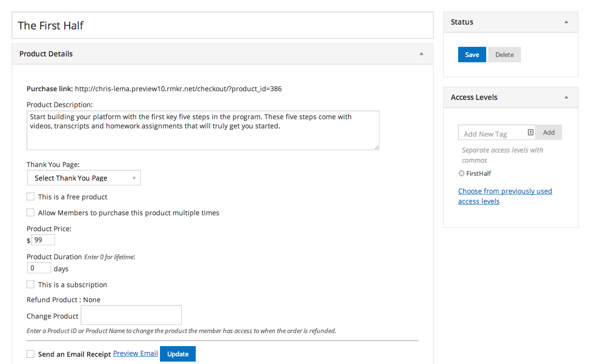Image resolution: width=593 pixels, height=364 pixels.
Task: Click the Product Duration days field
Action: [39, 268]
